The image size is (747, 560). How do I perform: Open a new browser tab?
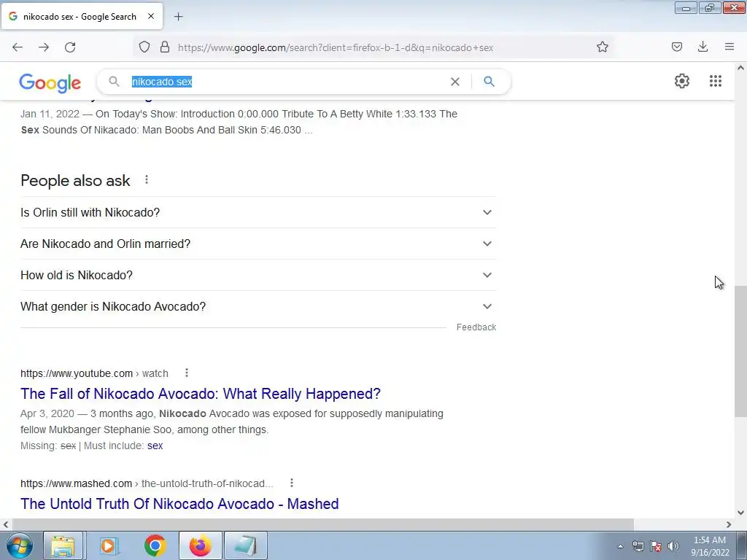click(178, 17)
